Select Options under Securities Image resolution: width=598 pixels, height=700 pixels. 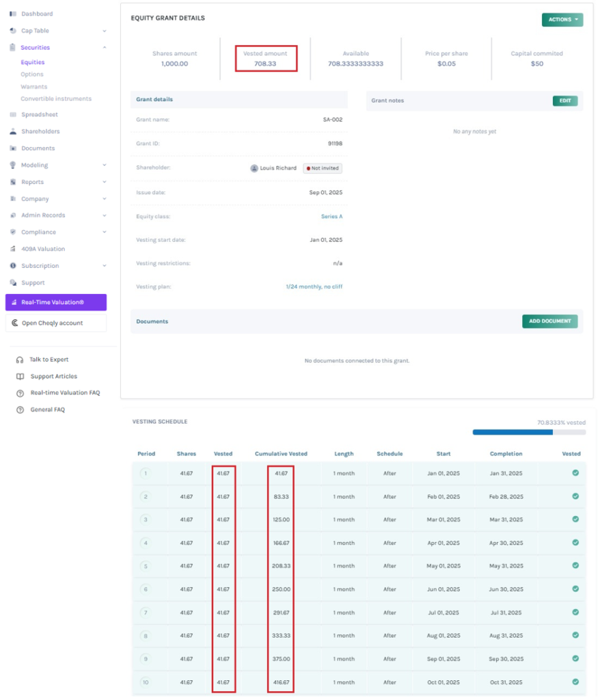tap(32, 74)
